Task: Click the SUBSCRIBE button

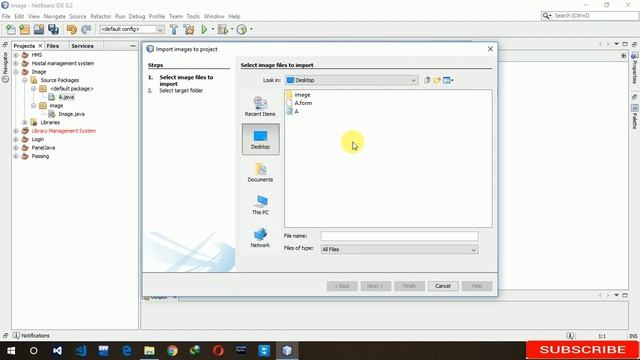Action: [x=582, y=350]
